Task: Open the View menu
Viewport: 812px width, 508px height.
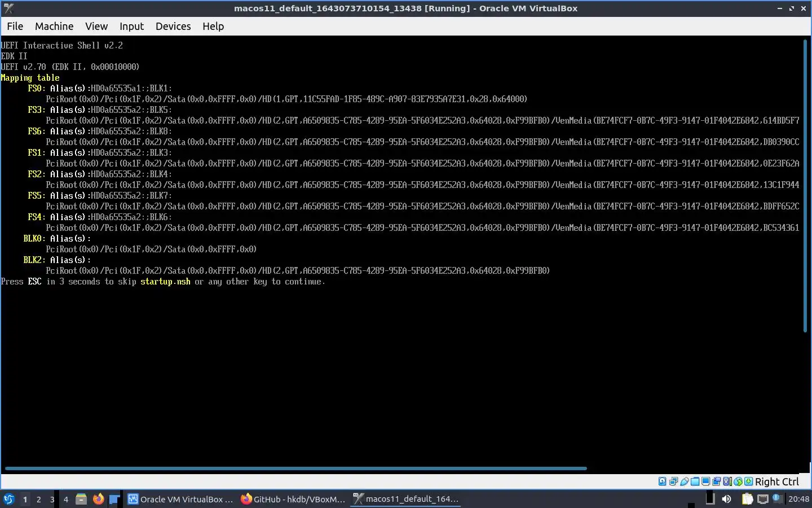Action: tap(96, 26)
